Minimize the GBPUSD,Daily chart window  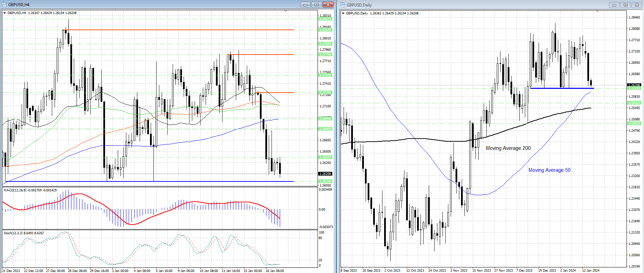coord(614,5)
